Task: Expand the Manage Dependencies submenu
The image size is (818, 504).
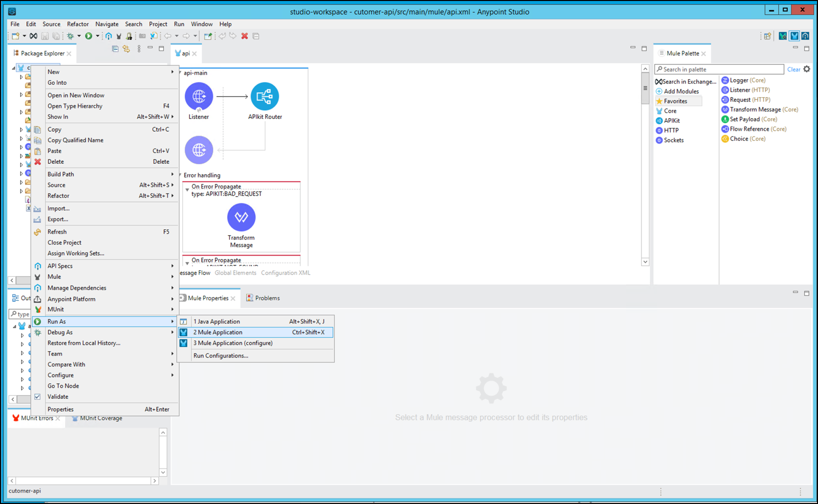Action: pyautogui.click(x=105, y=287)
